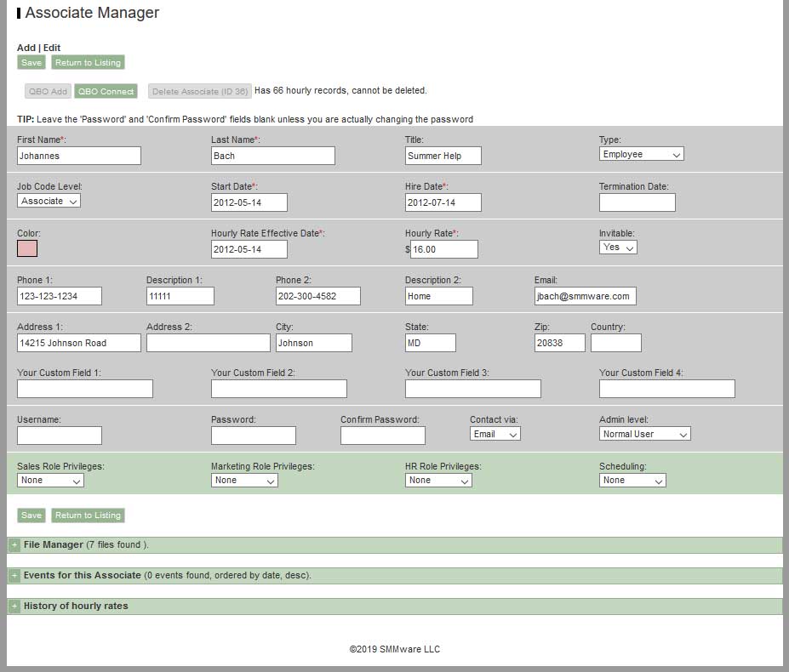Click Your Custom Field 2 input
This screenshot has width=789, height=672.
(279, 389)
